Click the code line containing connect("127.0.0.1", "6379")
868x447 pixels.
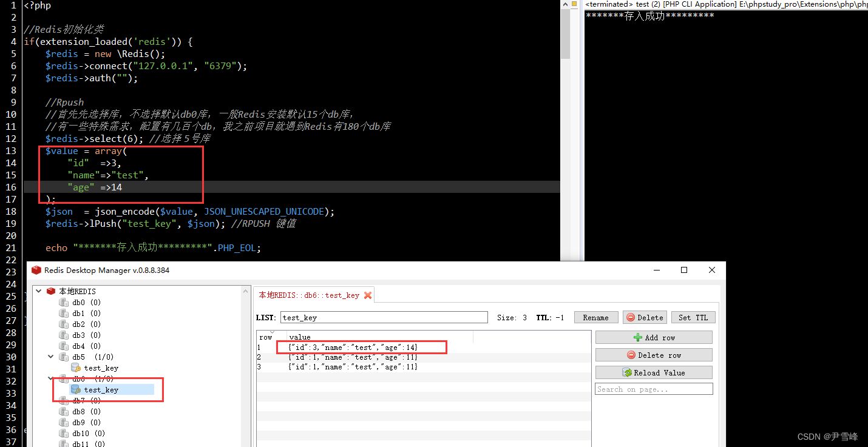146,66
